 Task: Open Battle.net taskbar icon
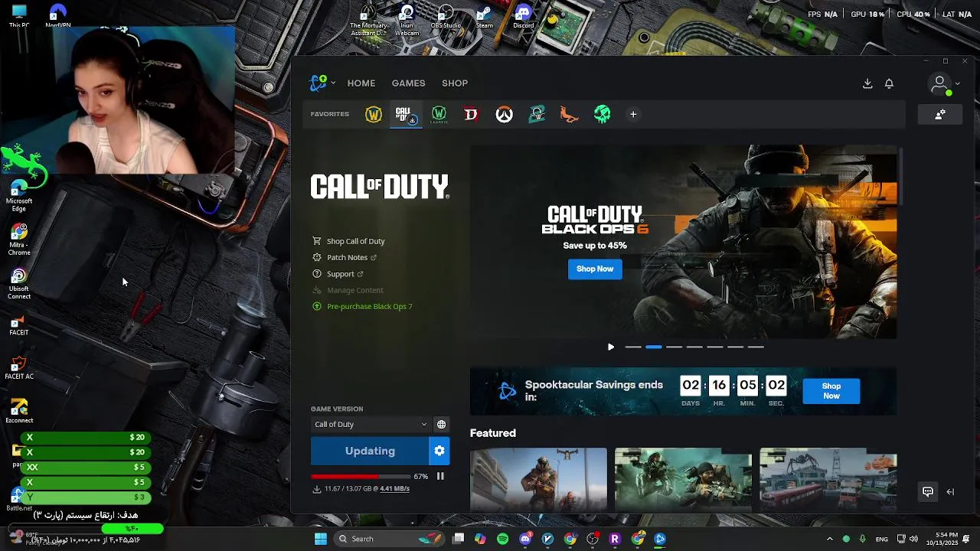(660, 539)
